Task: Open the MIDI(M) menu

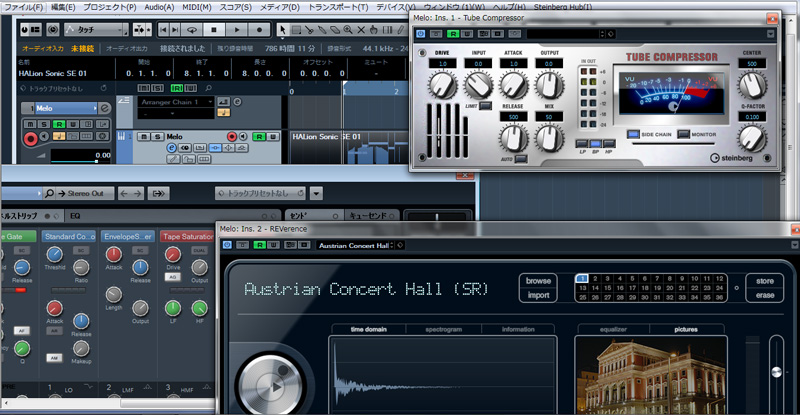Action: click(197, 7)
